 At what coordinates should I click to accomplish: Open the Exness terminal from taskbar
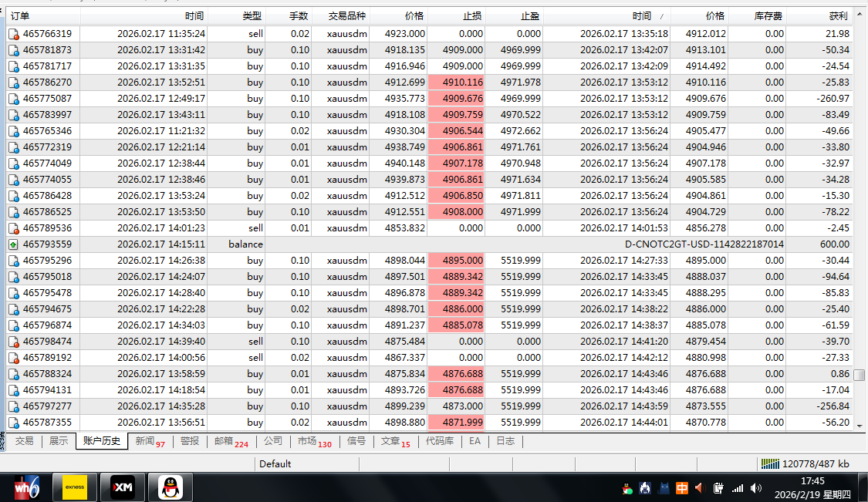(75, 487)
